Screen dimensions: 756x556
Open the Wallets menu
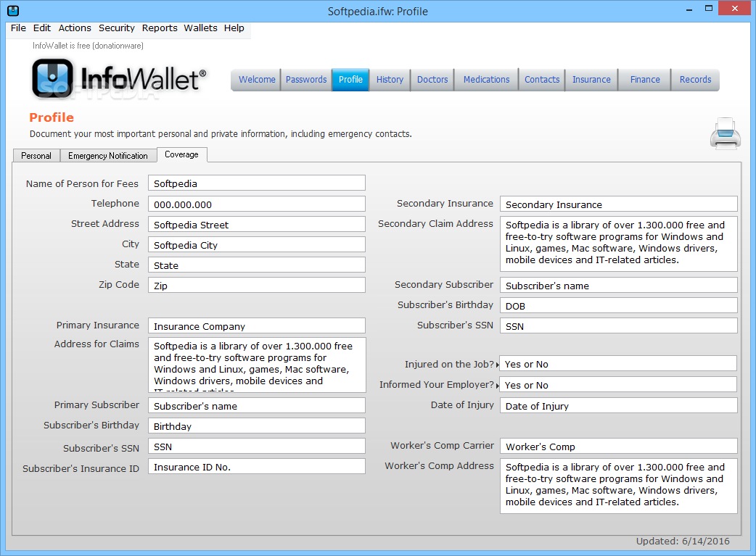coord(200,28)
